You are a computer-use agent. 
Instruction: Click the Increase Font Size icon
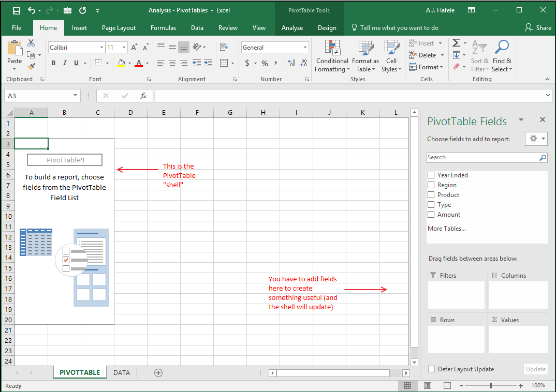134,47
